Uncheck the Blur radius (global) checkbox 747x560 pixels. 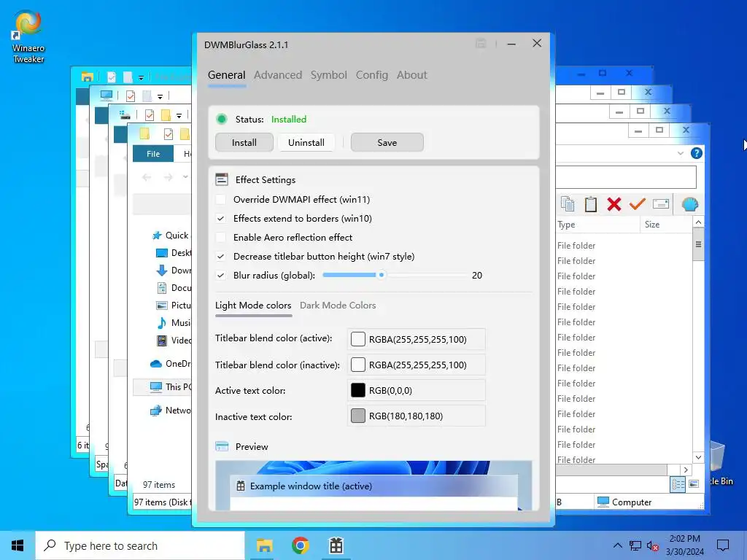(220, 275)
